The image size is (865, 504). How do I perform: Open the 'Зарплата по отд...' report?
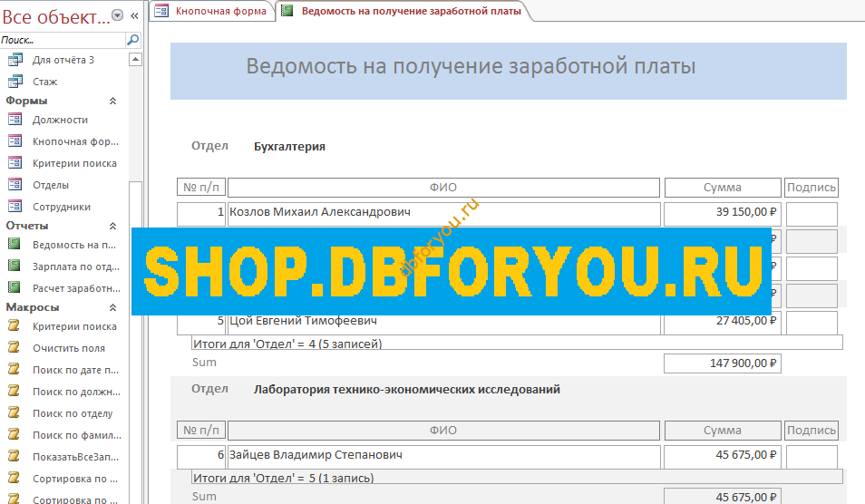(76, 267)
